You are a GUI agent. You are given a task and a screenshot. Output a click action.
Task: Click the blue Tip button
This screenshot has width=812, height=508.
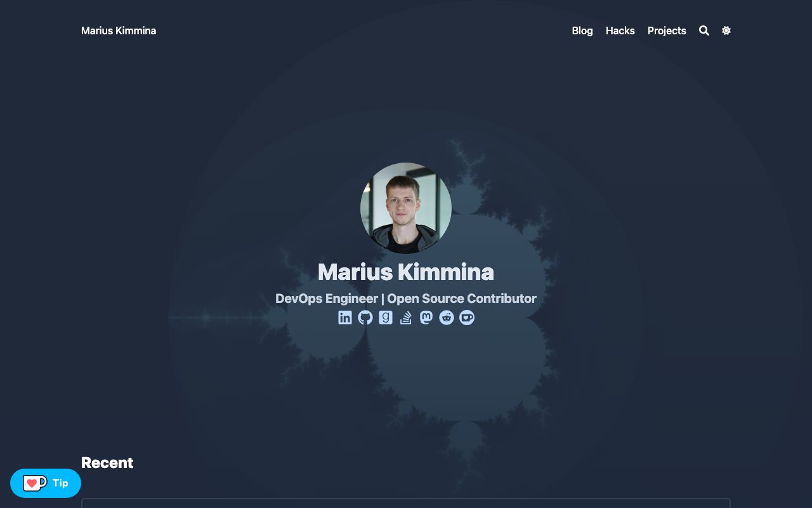[46, 483]
